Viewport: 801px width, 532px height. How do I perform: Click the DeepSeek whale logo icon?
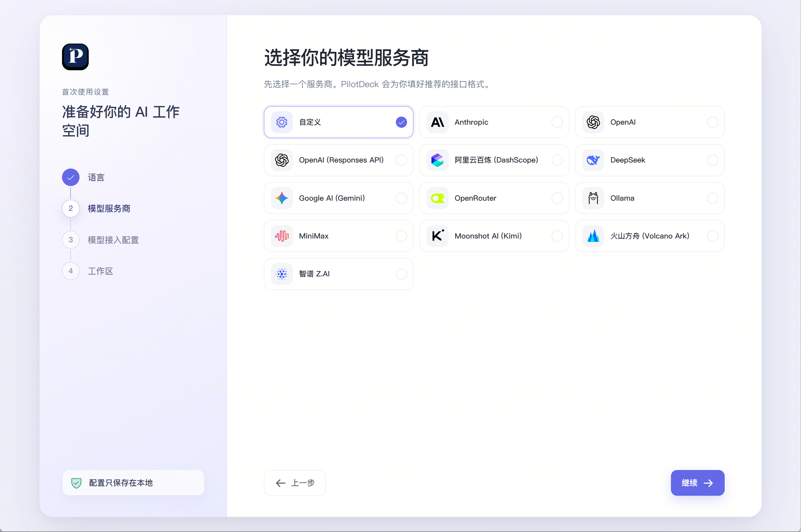tap(593, 160)
